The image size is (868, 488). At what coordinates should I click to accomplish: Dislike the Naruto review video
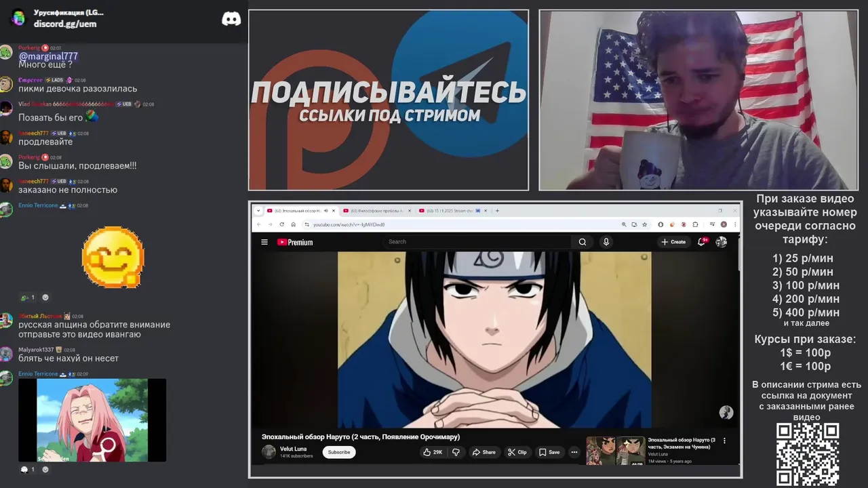[456, 452]
